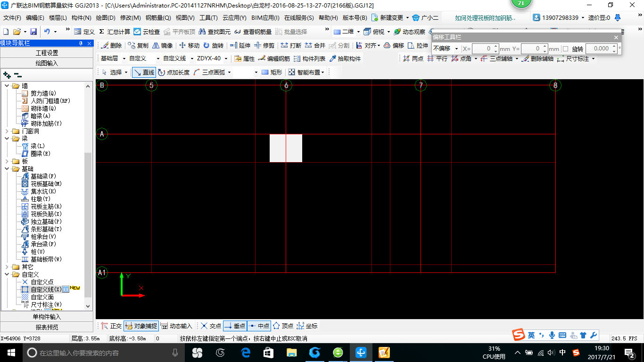
Task: Click the 报表预览 panel button
Action: click(x=47, y=327)
